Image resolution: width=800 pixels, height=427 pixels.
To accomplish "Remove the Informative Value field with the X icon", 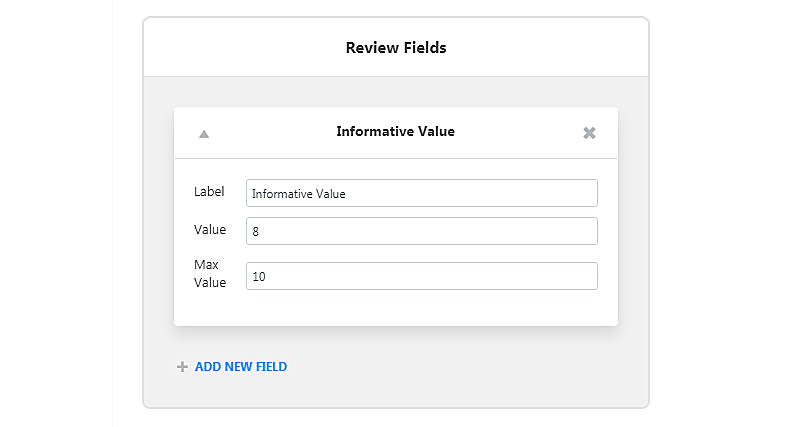I will [x=589, y=133].
